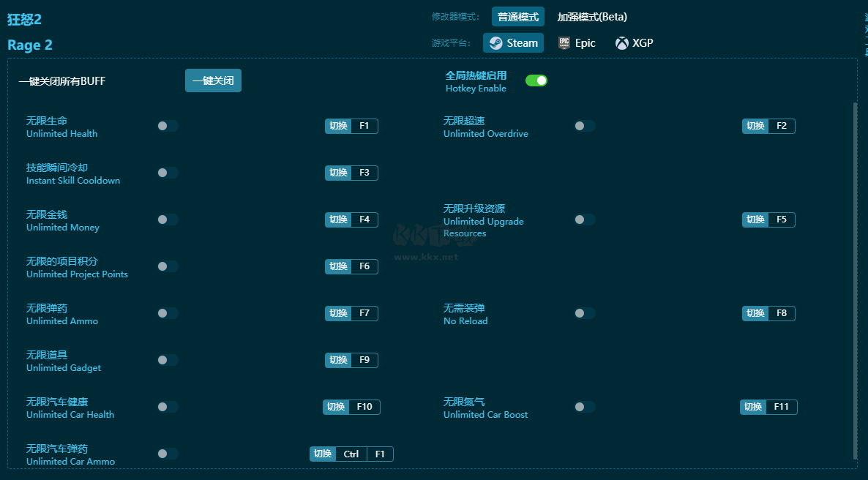The width and height of the screenshot is (868, 480).
Task: Click 切换 button for F3 hotkey
Action: point(338,173)
